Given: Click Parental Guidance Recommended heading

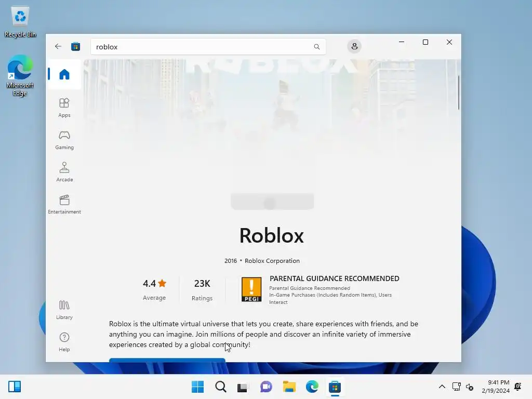Looking at the screenshot, I should 334,278.
